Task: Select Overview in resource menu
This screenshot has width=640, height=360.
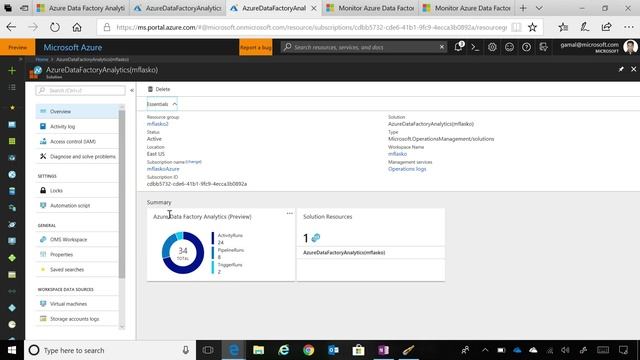Action: click(x=77, y=111)
